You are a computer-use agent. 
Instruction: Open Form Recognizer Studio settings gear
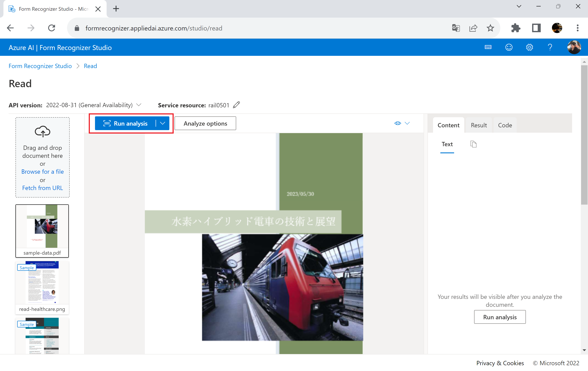click(x=529, y=47)
